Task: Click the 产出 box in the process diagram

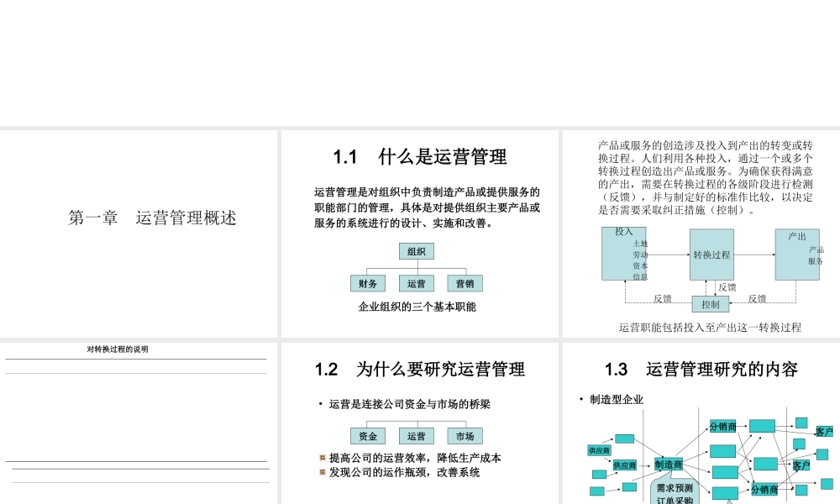Action: [797, 255]
